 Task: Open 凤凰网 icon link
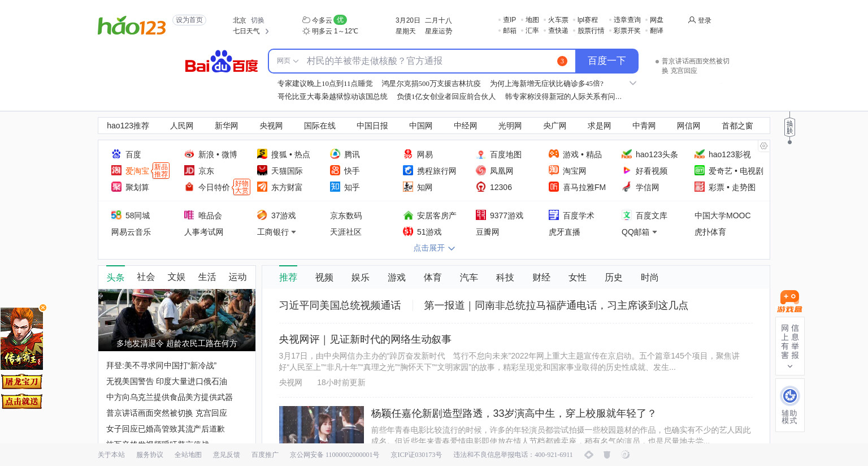click(481, 170)
